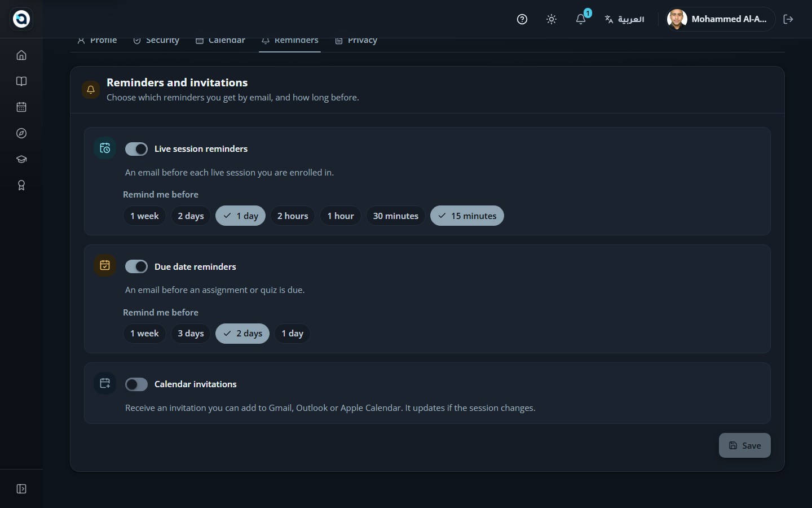
Task: Deselect 2 days chip for due dates
Action: pyautogui.click(x=242, y=334)
